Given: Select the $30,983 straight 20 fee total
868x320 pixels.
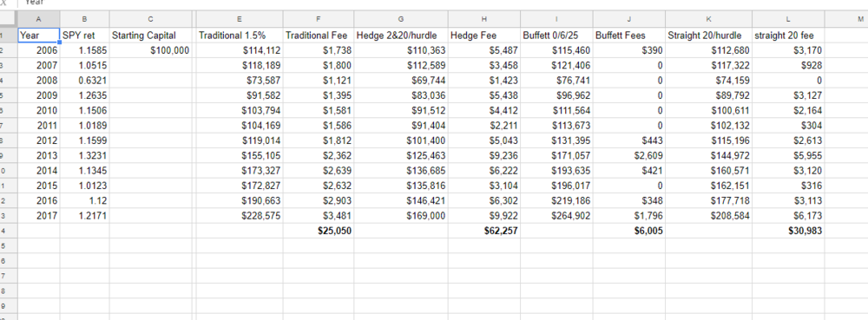Looking at the screenshot, I should [x=788, y=231].
